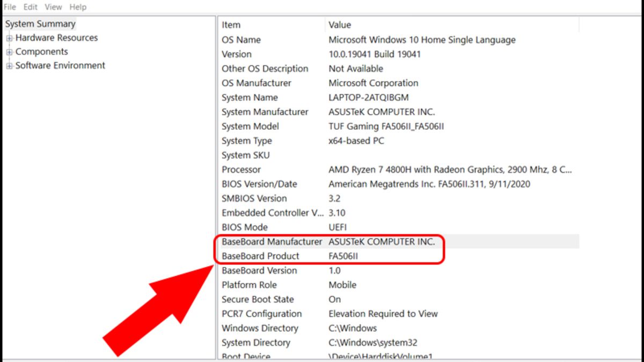Viewport: 644px width, 362px height.
Task: Select System Summary in the tree
Action: click(40, 24)
